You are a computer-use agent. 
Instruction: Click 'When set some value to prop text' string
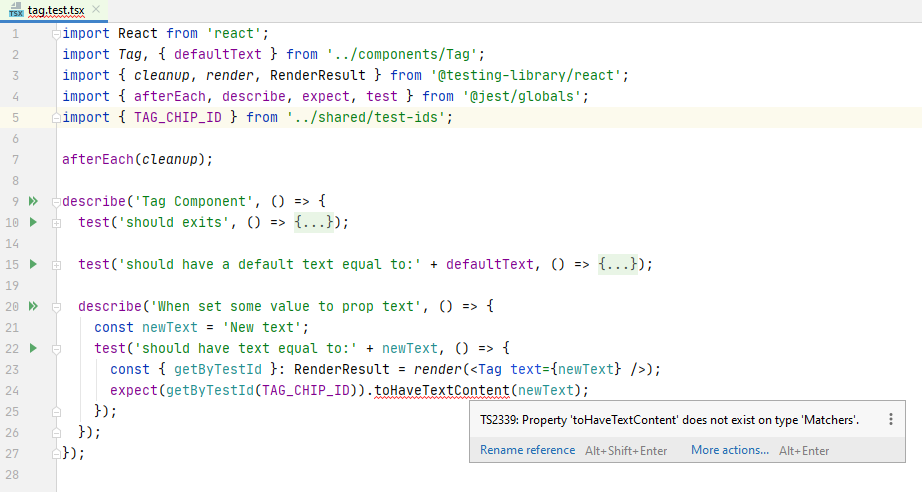(286, 306)
